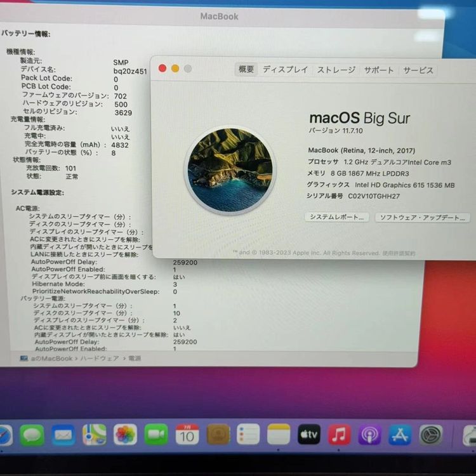The height and width of the screenshot is (476, 476).
Task: Open the Photos app icon
Action: [x=125, y=435]
